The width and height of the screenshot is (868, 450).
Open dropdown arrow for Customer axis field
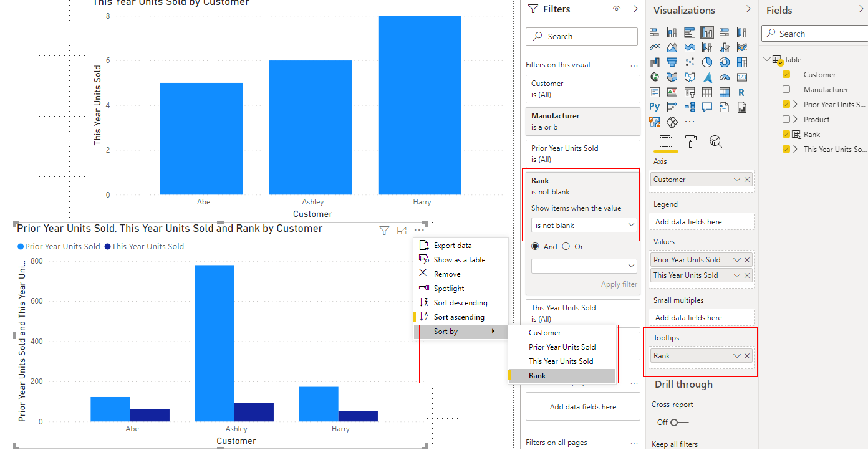pyautogui.click(x=737, y=180)
